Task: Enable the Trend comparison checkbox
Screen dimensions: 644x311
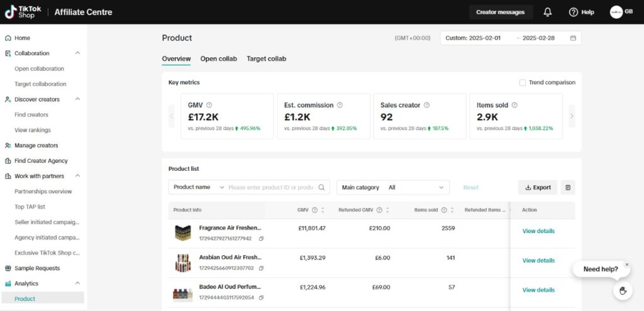Action: pyautogui.click(x=523, y=83)
